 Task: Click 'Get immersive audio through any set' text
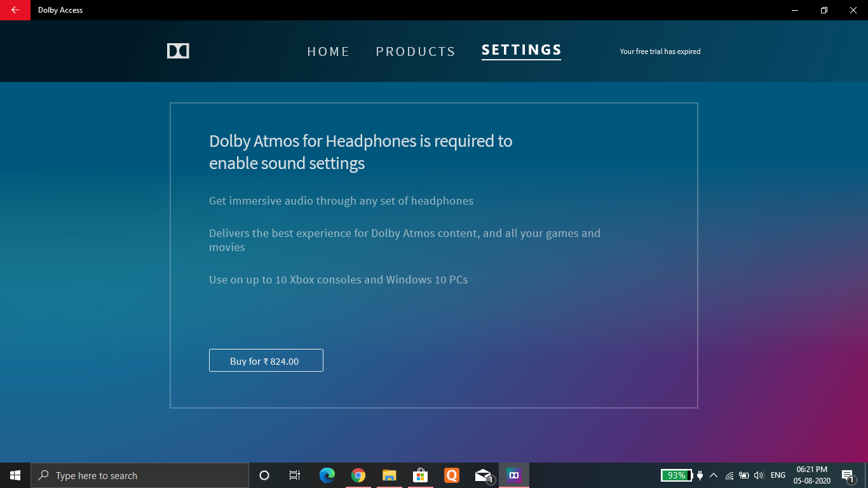tap(341, 201)
